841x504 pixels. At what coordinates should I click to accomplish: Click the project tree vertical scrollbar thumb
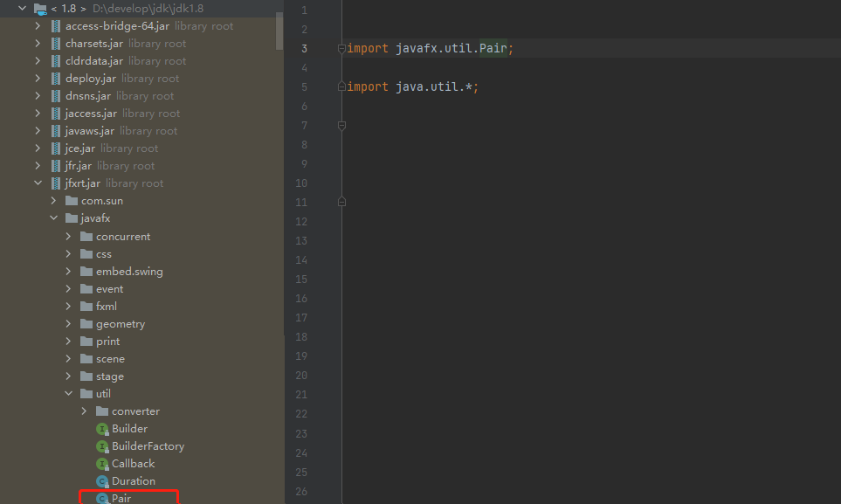point(279,31)
